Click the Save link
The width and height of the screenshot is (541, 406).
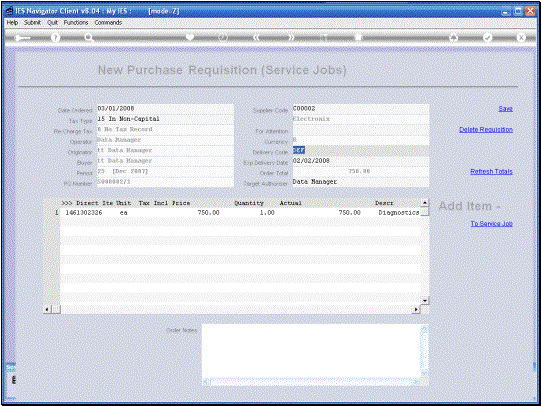click(x=505, y=109)
